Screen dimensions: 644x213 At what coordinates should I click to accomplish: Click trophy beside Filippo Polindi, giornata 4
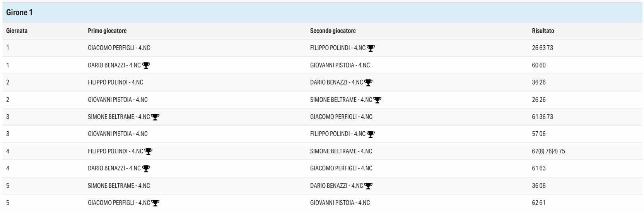149,151
